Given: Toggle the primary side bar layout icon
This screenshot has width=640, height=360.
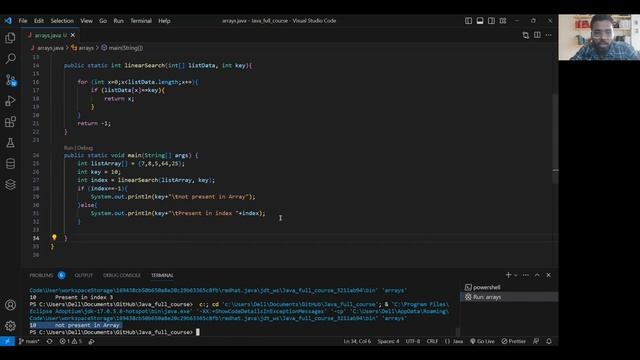Looking at the screenshot, I should pos(468,20).
